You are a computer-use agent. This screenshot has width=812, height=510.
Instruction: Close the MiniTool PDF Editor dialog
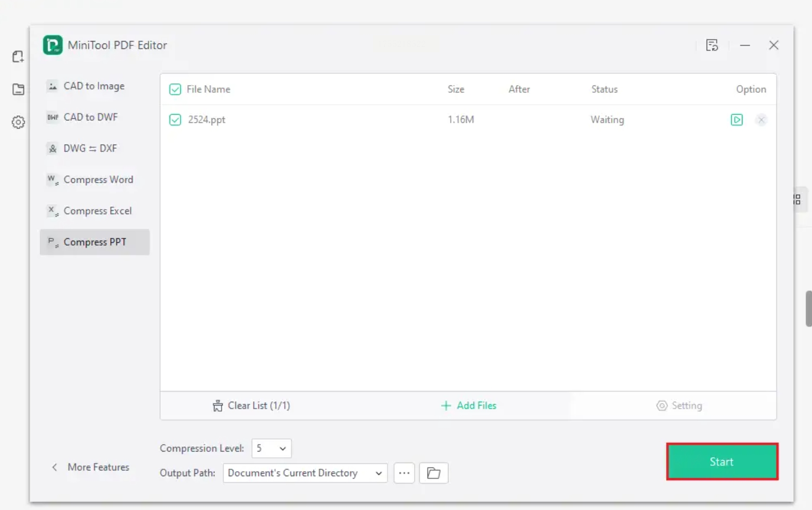(774, 45)
